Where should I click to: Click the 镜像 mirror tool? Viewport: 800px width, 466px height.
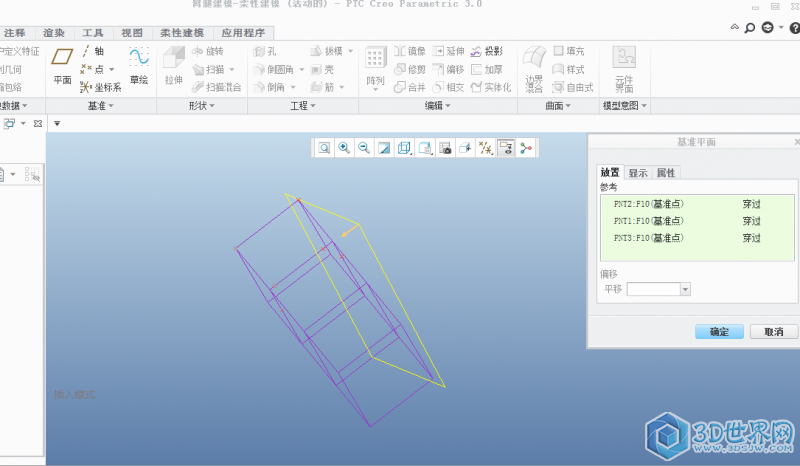410,51
